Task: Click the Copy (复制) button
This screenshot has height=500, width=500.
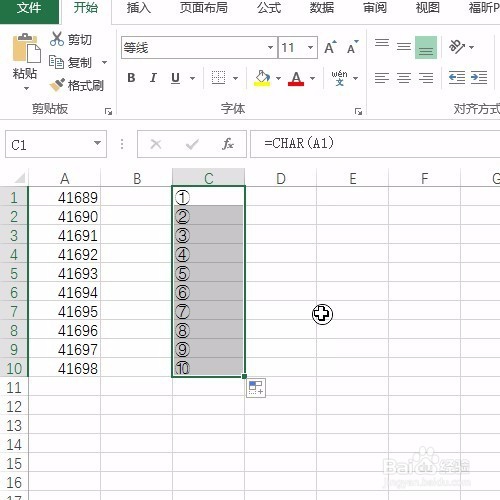Action: pos(71,62)
